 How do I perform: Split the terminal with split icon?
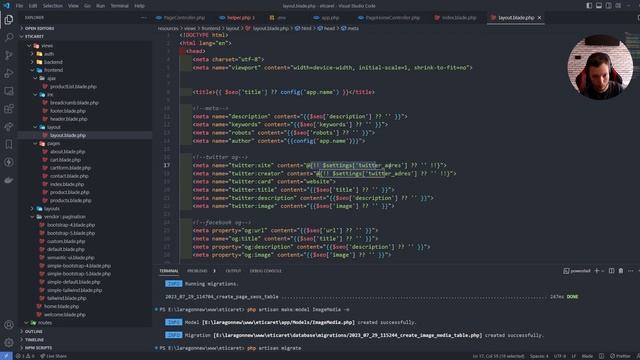click(x=611, y=271)
